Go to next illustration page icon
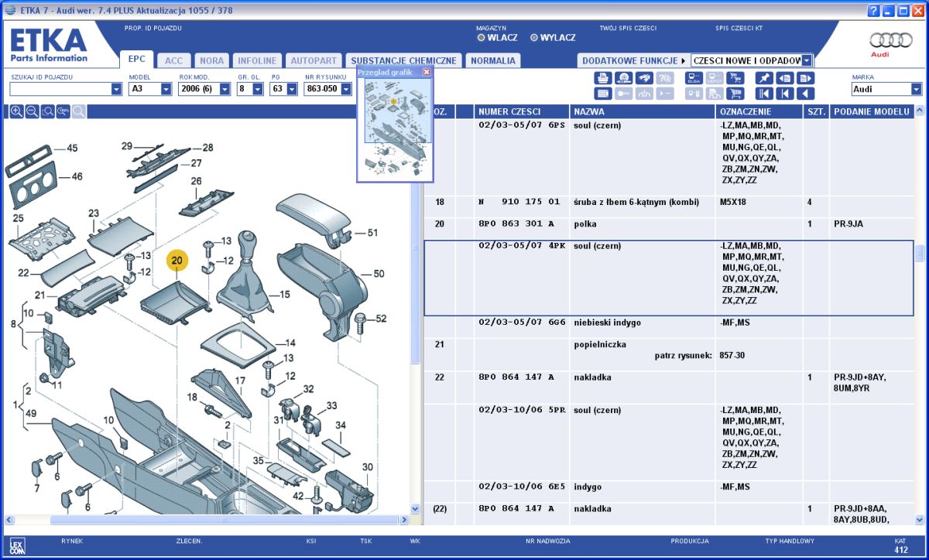 [805, 78]
